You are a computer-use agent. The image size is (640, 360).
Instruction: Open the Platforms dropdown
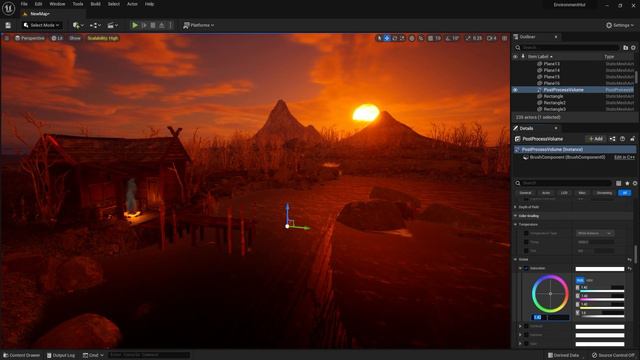199,25
